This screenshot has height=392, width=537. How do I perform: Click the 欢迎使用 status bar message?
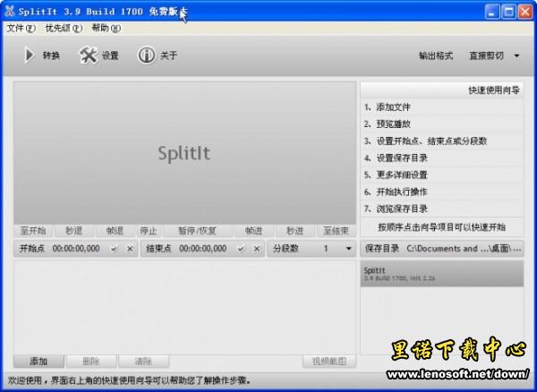[x=129, y=380]
